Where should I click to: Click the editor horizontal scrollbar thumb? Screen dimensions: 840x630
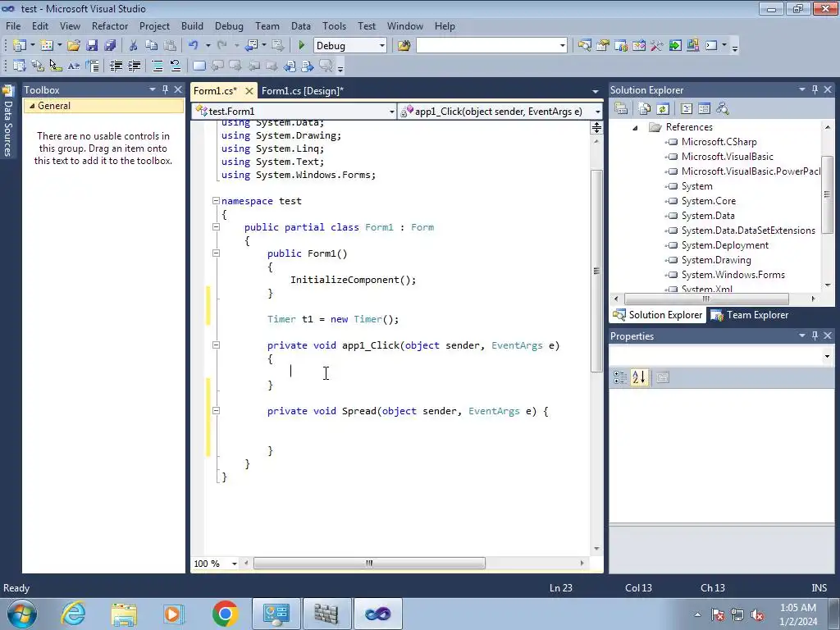tap(369, 564)
